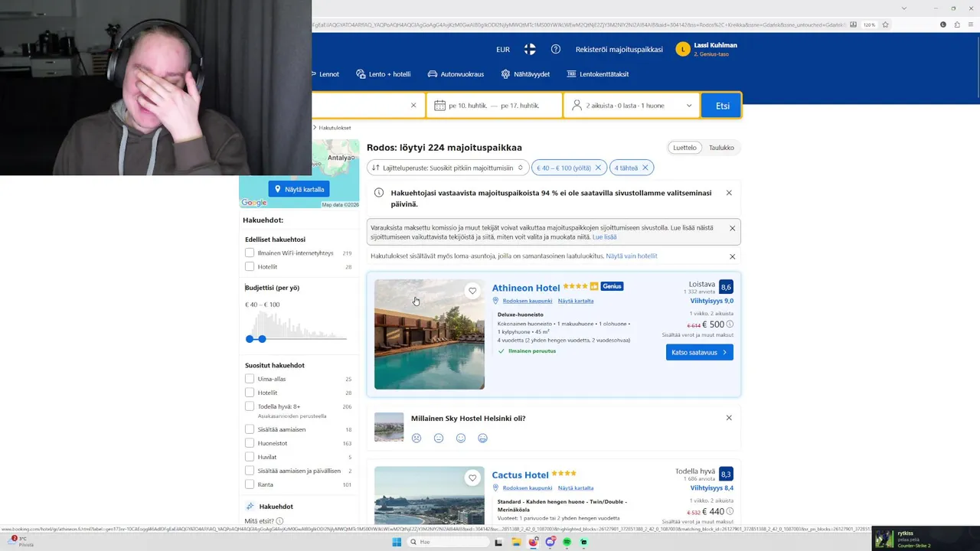Image resolution: width=980 pixels, height=551 pixels.
Task: Open the Lajitteluperuste sort dropdown
Action: tap(448, 168)
